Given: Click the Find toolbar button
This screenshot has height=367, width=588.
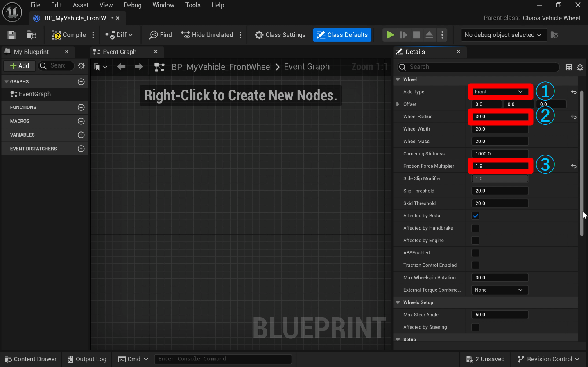Looking at the screenshot, I should 161,35.
